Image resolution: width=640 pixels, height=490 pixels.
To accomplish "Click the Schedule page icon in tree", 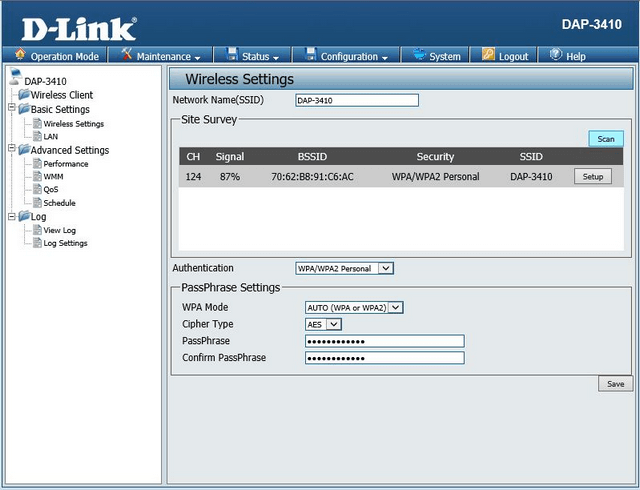I will pyautogui.click(x=37, y=203).
